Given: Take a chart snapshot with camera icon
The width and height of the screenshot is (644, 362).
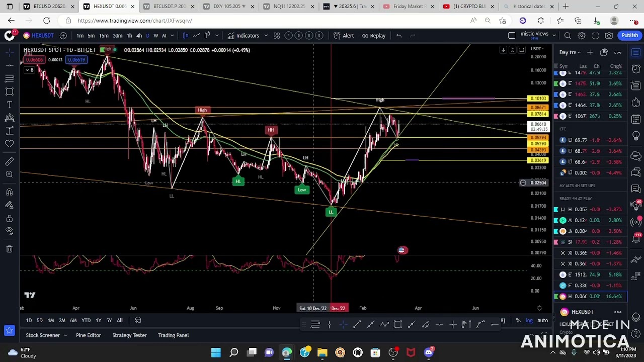Looking at the screenshot, I should pyautogui.click(x=609, y=36).
